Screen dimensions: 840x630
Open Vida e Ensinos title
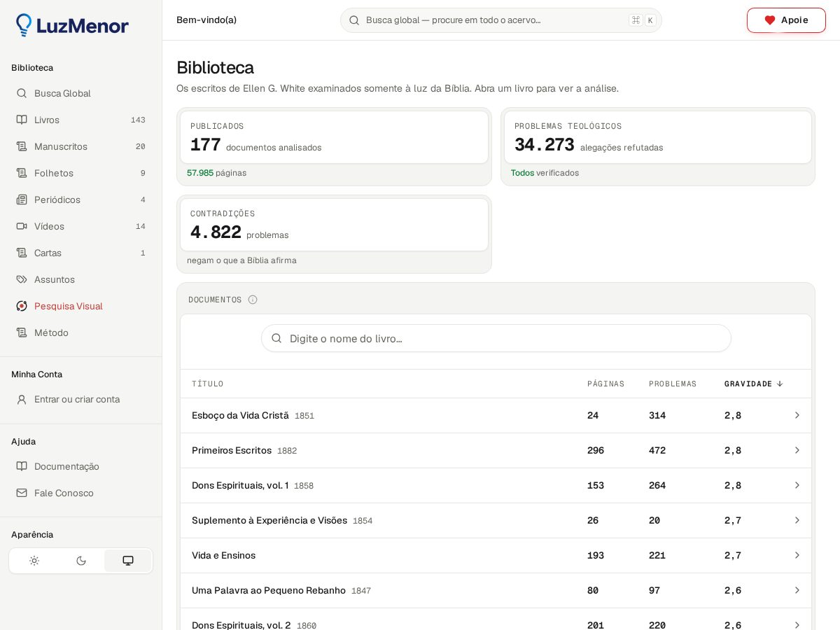click(223, 555)
